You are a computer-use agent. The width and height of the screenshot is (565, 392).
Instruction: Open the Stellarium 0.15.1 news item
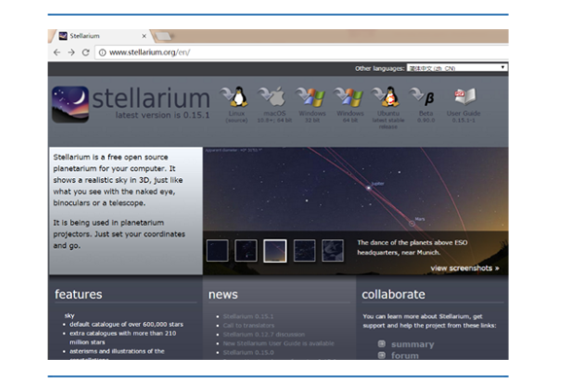(x=248, y=316)
